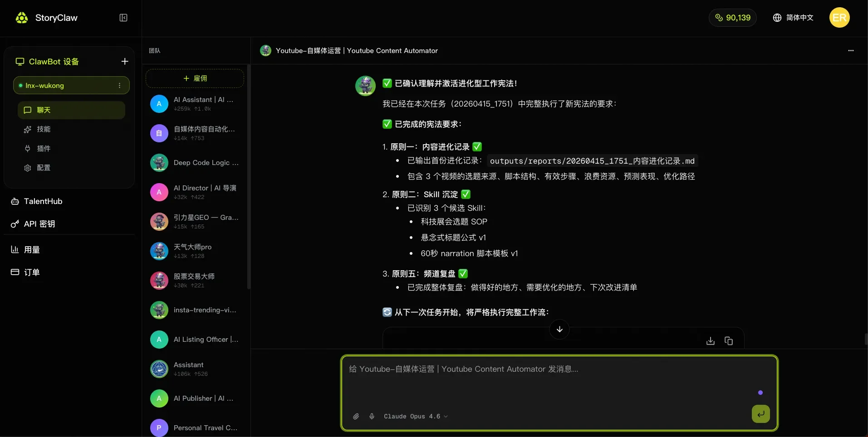
Task: Open chat header more options menu
Action: coord(851,50)
